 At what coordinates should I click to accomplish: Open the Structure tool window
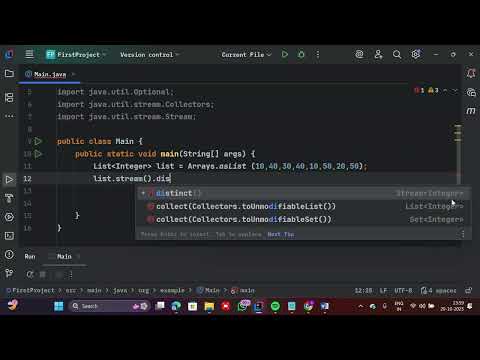[9, 97]
